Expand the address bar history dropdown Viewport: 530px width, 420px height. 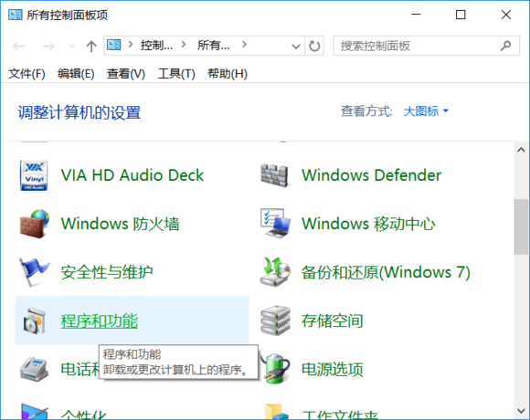point(296,47)
